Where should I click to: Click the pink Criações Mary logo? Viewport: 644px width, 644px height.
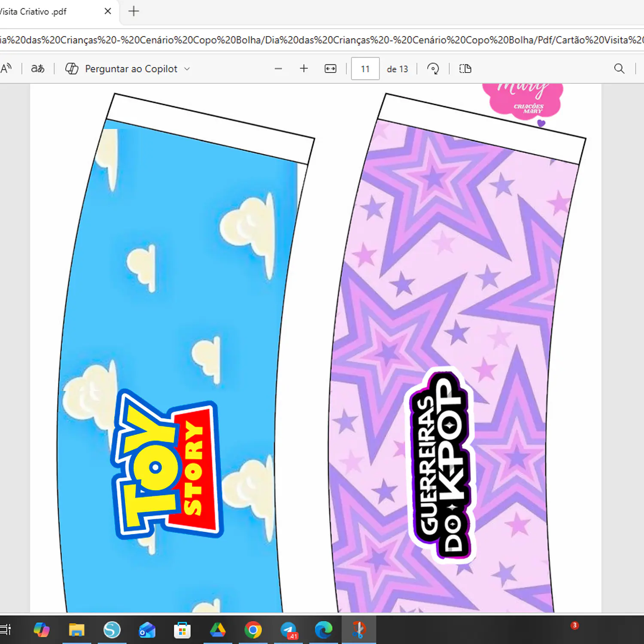coord(522,101)
